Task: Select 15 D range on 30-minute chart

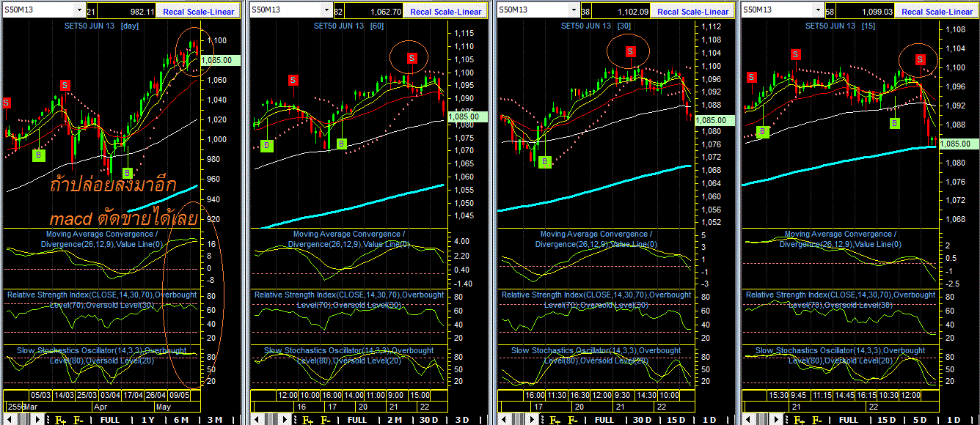Action: 676,420
